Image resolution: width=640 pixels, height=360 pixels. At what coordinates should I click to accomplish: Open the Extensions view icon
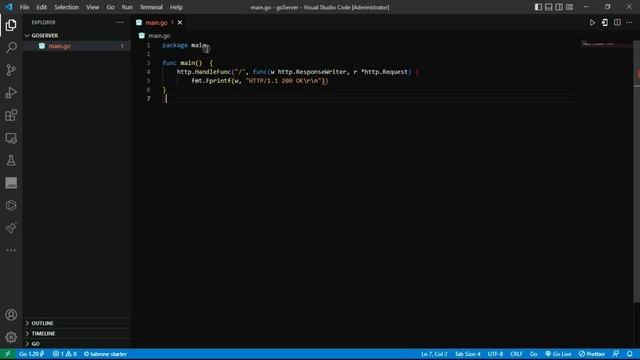click(x=11, y=115)
